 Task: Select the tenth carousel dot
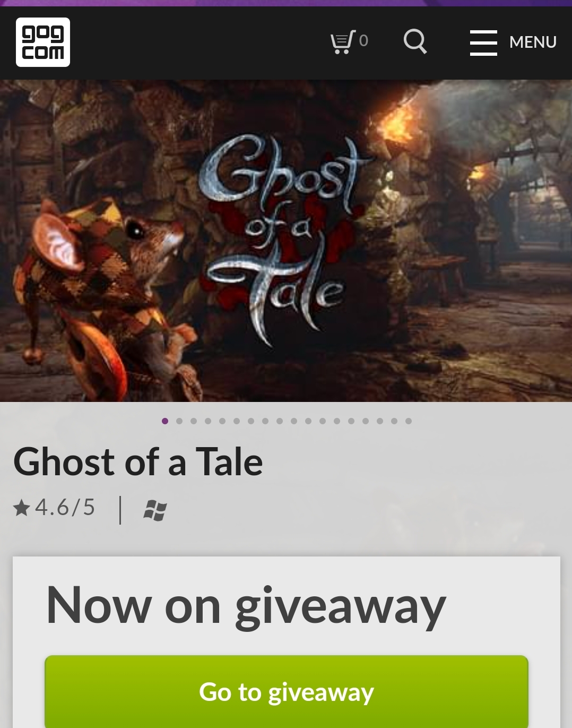pyautogui.click(x=294, y=421)
